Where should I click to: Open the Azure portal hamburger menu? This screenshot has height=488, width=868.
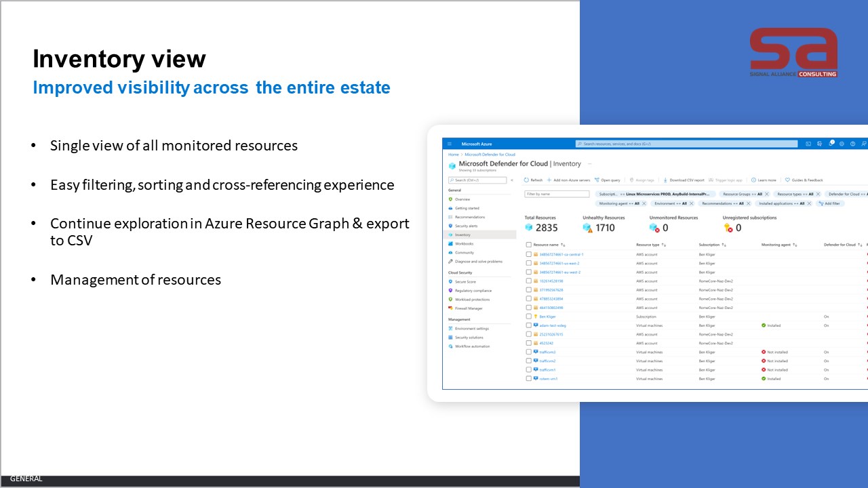click(x=450, y=144)
